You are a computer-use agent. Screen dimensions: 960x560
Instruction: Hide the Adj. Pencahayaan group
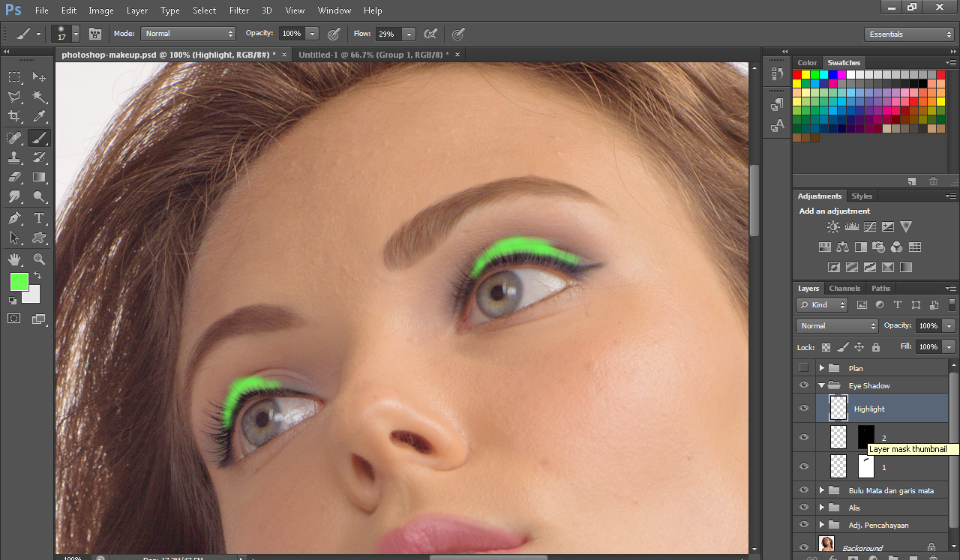pyautogui.click(x=804, y=525)
